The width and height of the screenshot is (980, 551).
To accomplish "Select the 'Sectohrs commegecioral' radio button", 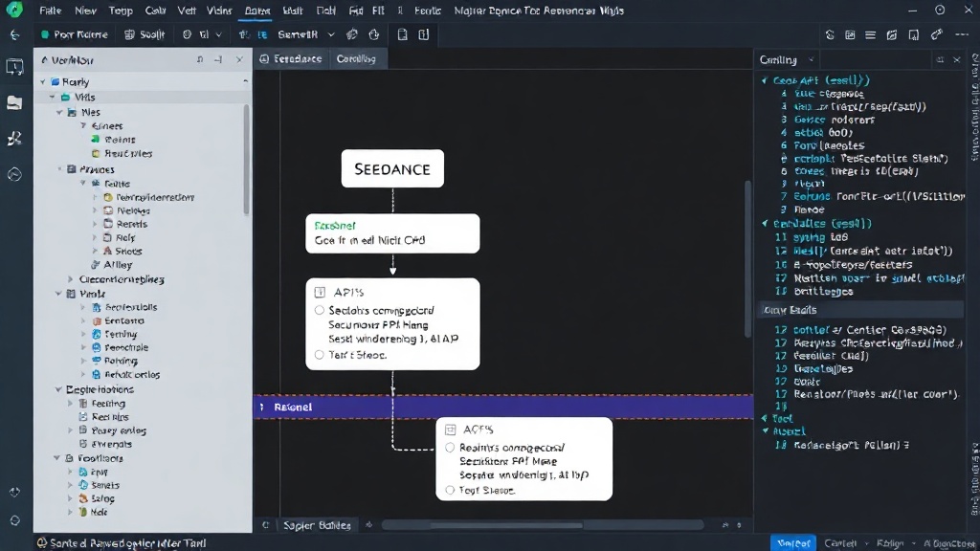I will [x=320, y=310].
